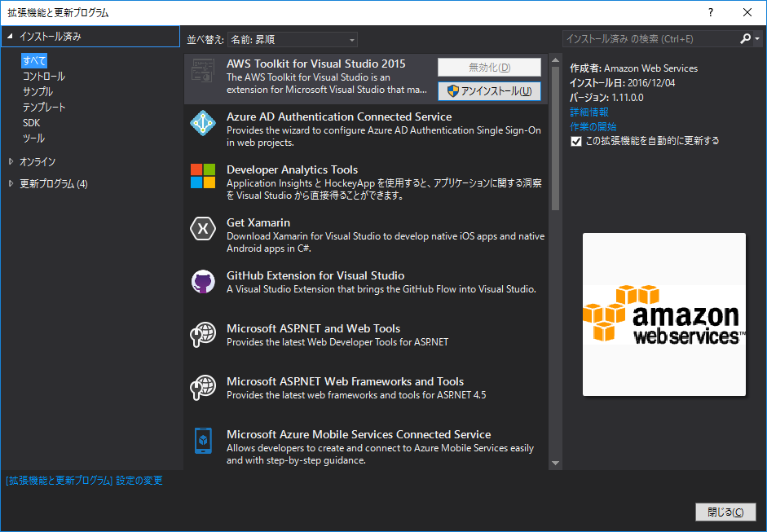Image resolution: width=767 pixels, height=532 pixels.
Task: Select Microsoft ASP.NET Web Frameworks and Tools title
Action: 345,381
